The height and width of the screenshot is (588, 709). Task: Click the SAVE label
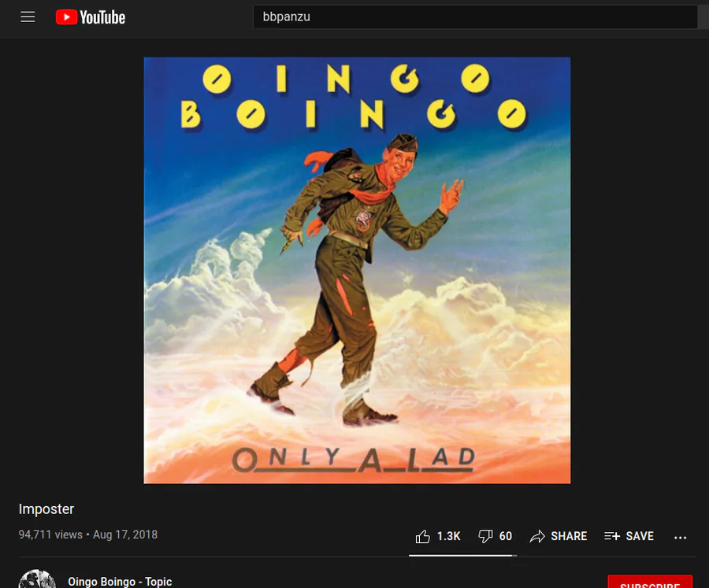pos(640,537)
